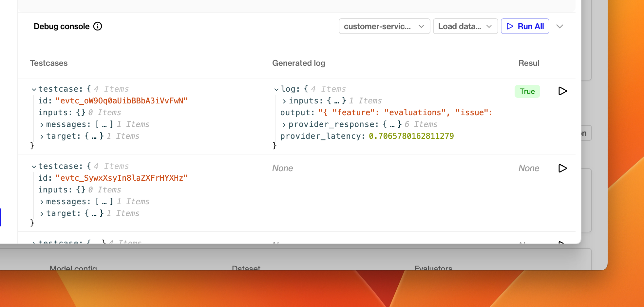Expand messages in the first testcase

(42, 125)
